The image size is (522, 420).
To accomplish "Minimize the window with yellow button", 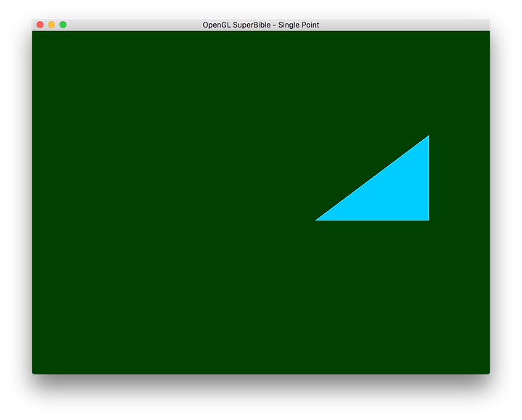I will point(51,25).
